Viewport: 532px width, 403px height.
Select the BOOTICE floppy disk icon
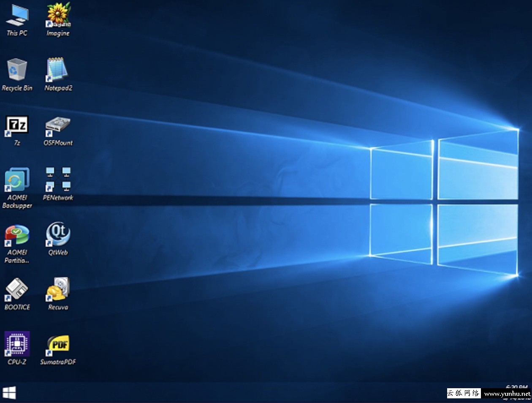(x=17, y=294)
